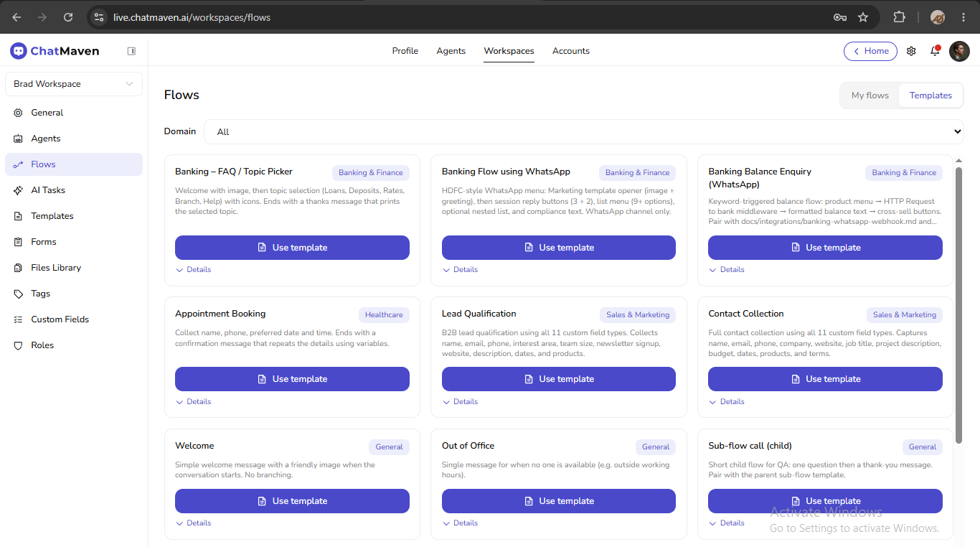Click the Agents icon in sidebar
This screenshot has width=980, height=547.
click(x=18, y=139)
